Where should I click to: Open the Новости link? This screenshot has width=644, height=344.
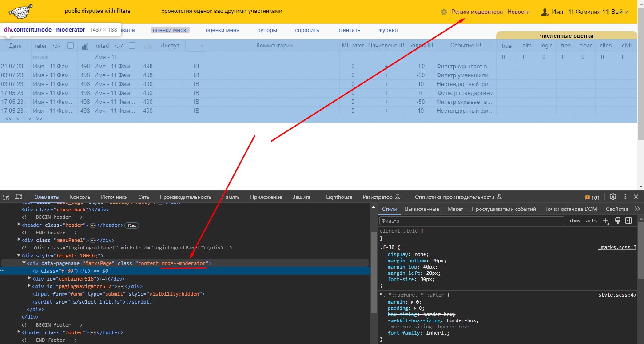coord(518,12)
